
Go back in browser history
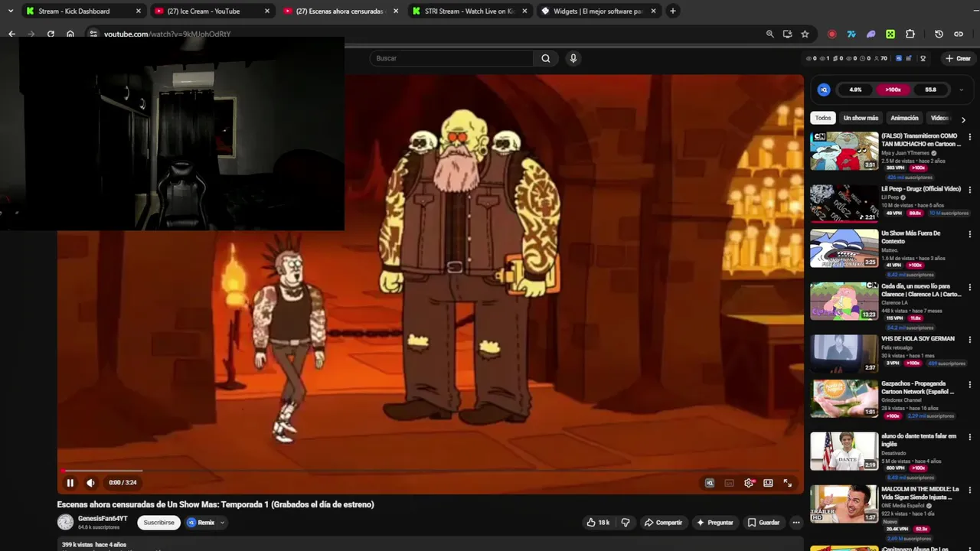point(11,34)
